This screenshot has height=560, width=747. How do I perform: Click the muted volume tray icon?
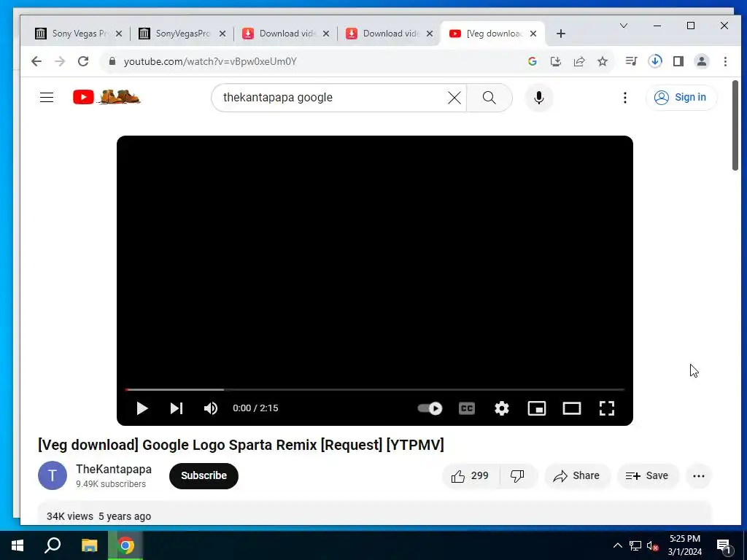(x=653, y=545)
